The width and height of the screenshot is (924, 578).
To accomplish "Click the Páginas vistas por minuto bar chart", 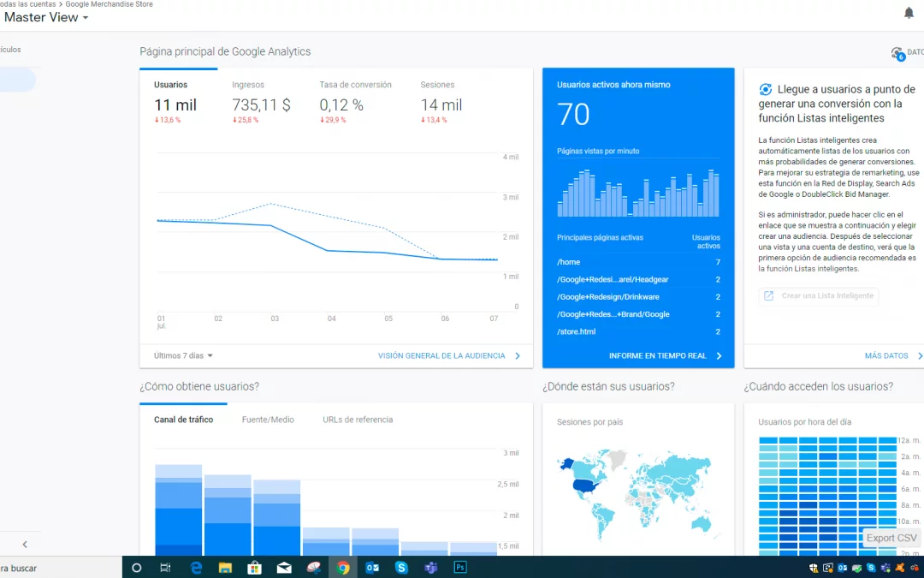I will (638, 193).
